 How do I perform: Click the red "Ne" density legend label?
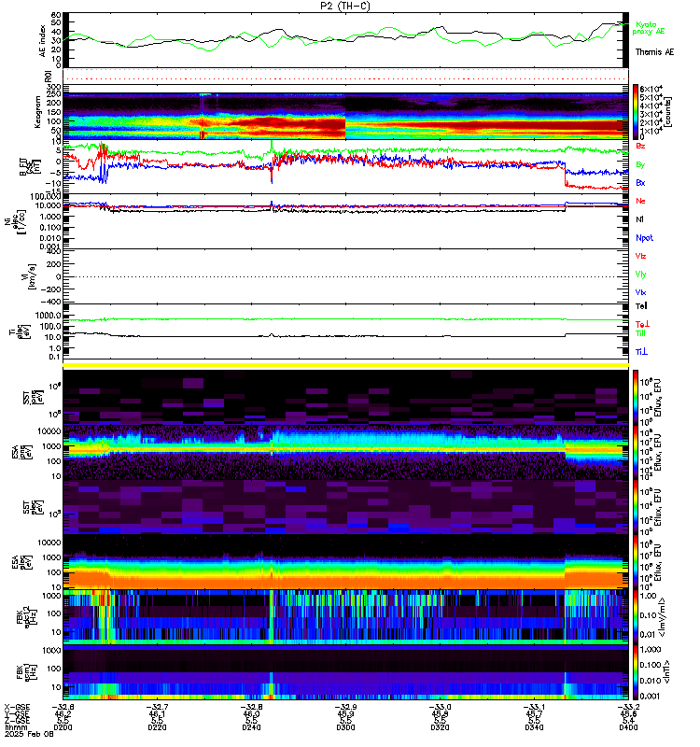[640, 201]
